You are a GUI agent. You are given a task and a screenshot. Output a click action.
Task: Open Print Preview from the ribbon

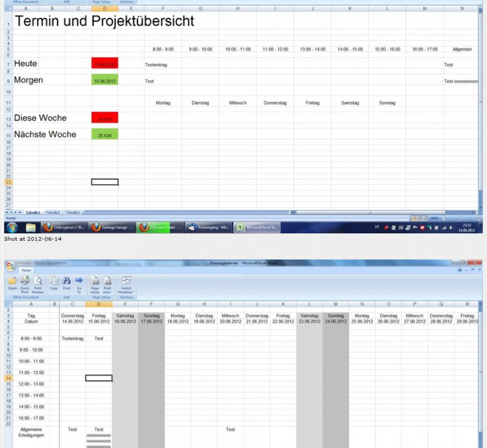(38, 284)
